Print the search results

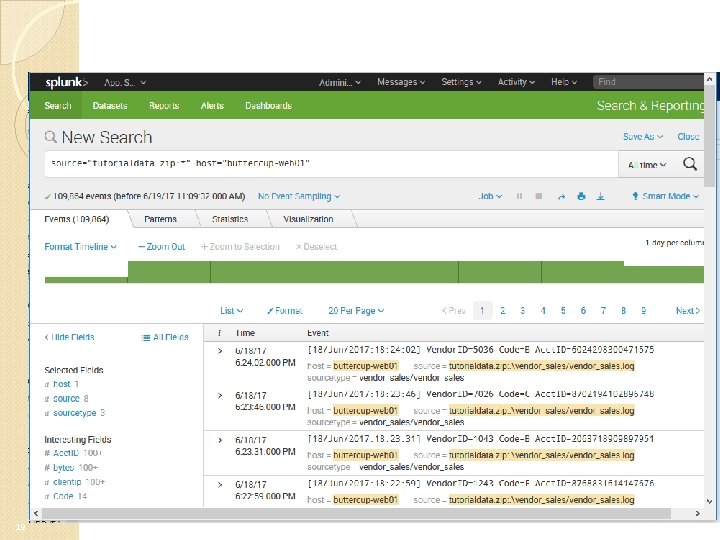[581, 196]
